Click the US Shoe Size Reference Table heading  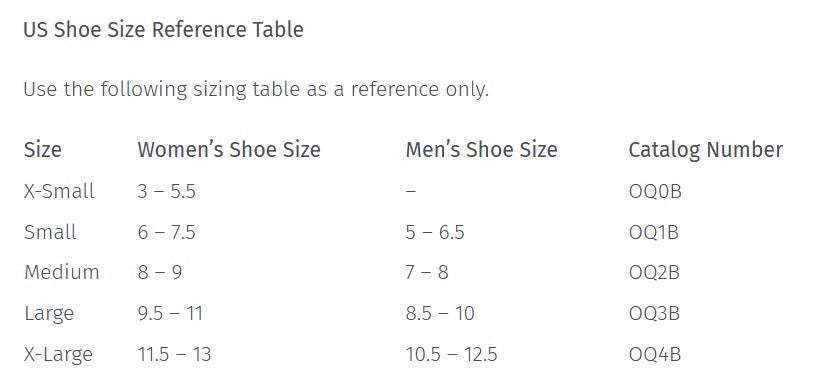tap(163, 29)
